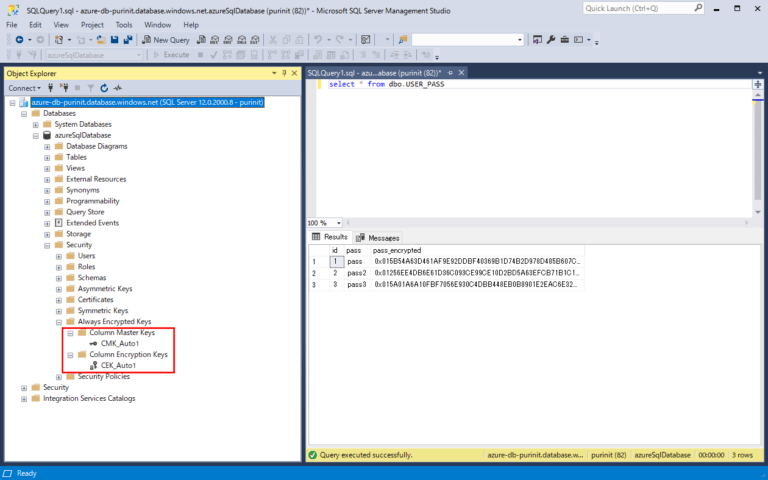This screenshot has height=480, width=768.
Task: Select the Extended Events folder
Action: pyautogui.click(x=92, y=223)
